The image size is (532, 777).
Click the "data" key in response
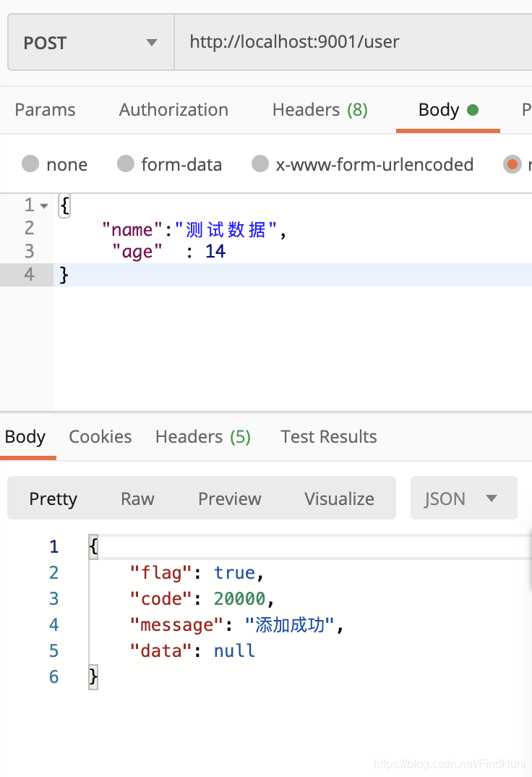(161, 650)
